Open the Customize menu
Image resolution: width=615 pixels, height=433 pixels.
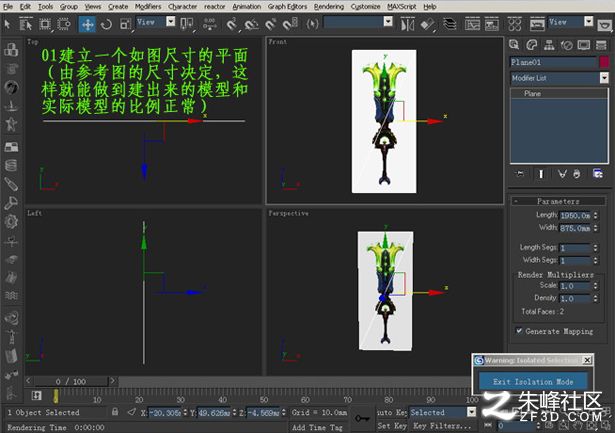[x=365, y=7]
